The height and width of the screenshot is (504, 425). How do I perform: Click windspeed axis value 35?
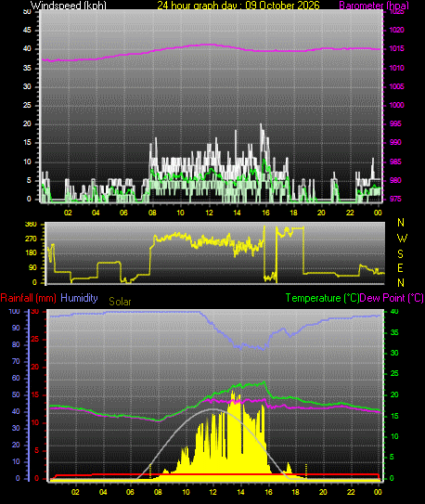point(27,68)
